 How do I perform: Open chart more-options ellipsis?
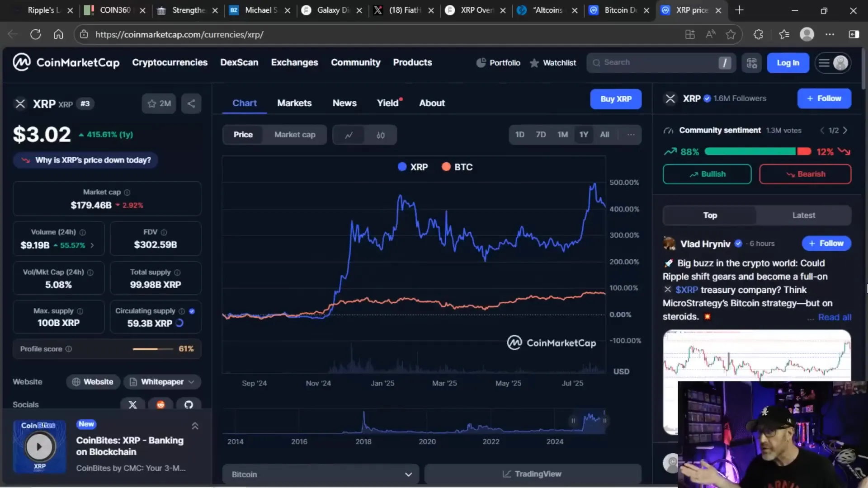[x=631, y=135]
